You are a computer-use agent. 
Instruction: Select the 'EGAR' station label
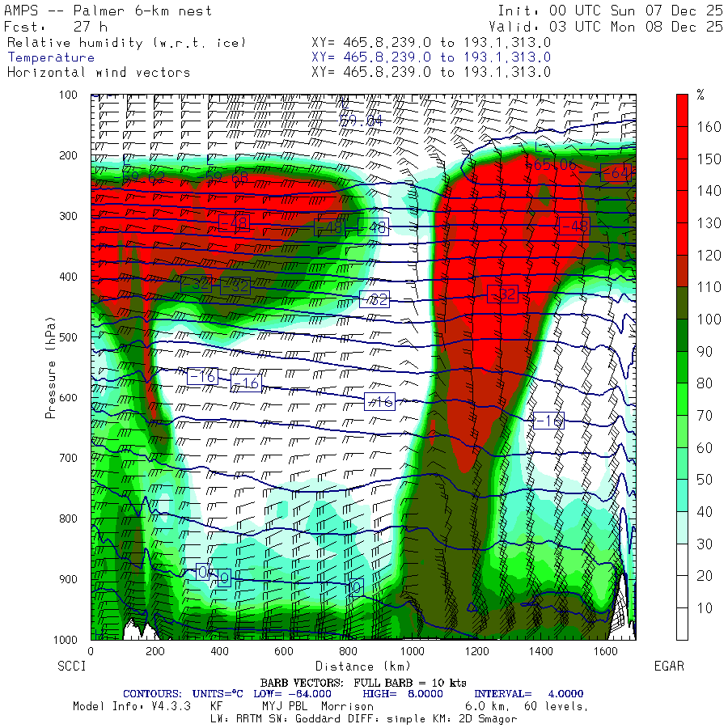point(669,667)
